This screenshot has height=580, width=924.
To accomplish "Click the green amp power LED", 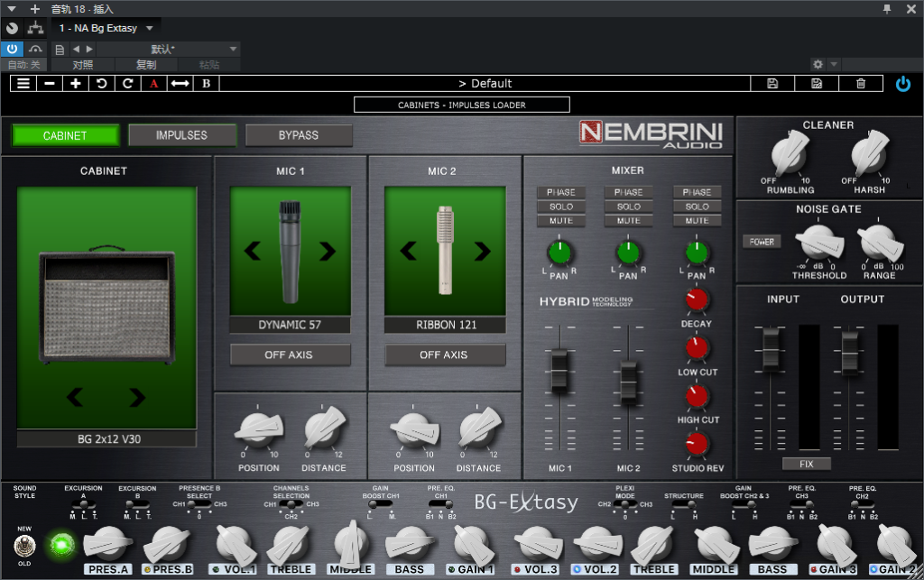I will [x=61, y=545].
